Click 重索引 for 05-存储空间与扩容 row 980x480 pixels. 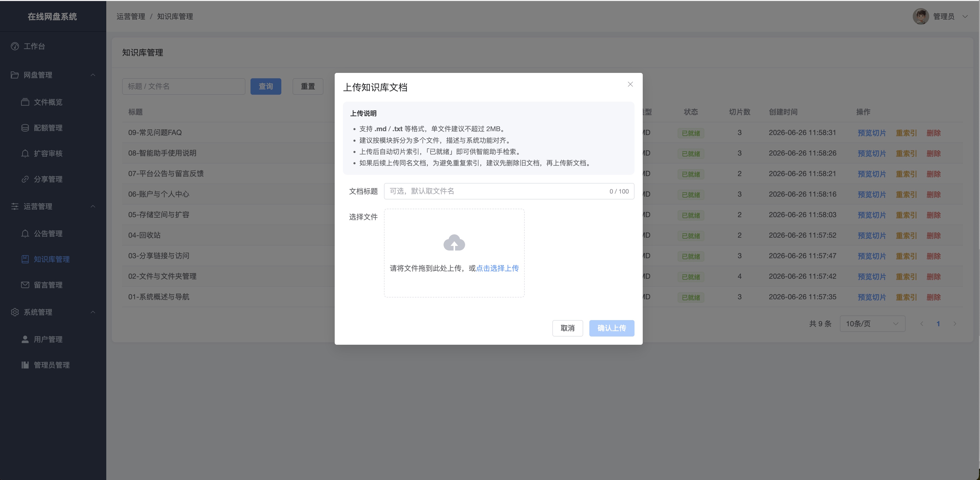point(906,215)
